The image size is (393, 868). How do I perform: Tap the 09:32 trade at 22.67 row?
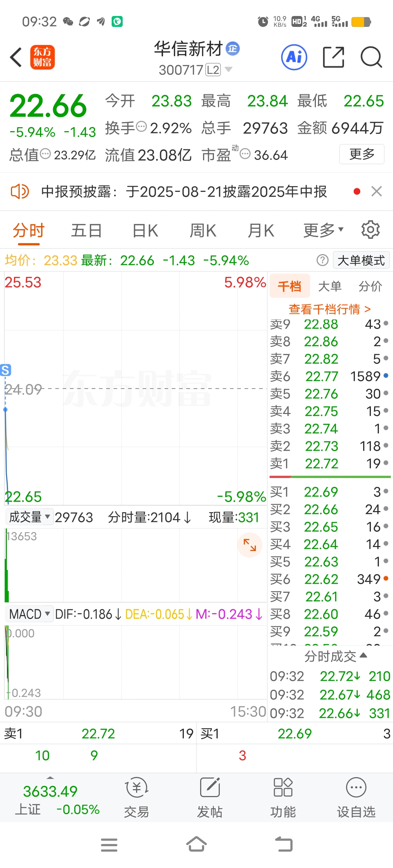click(x=330, y=695)
